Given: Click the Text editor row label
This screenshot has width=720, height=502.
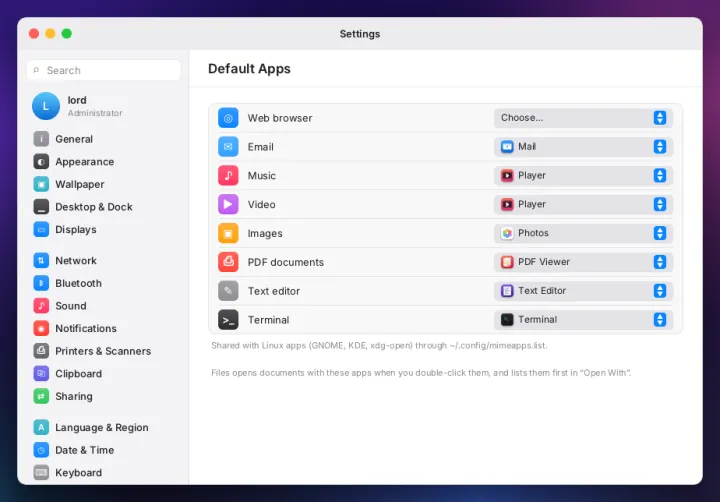Looking at the screenshot, I should (274, 291).
